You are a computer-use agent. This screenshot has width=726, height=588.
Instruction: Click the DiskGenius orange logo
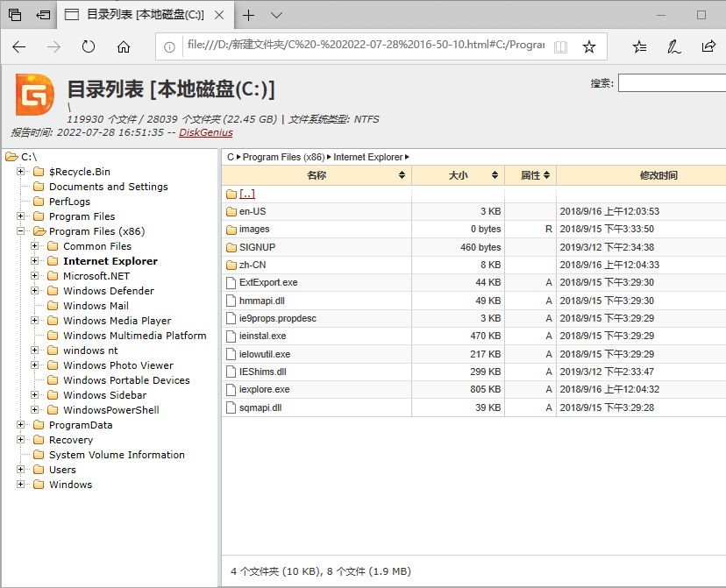tap(35, 95)
